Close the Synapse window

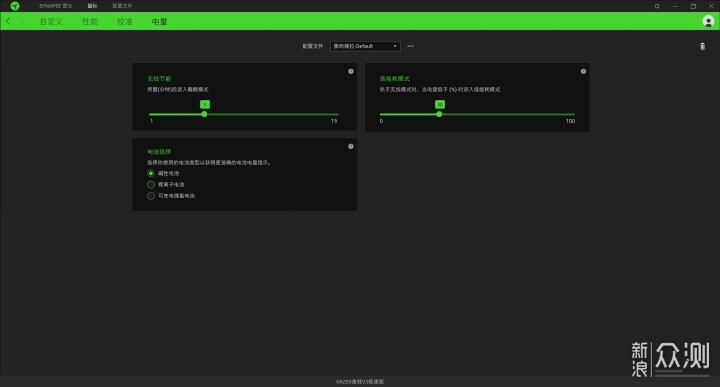[711, 6]
